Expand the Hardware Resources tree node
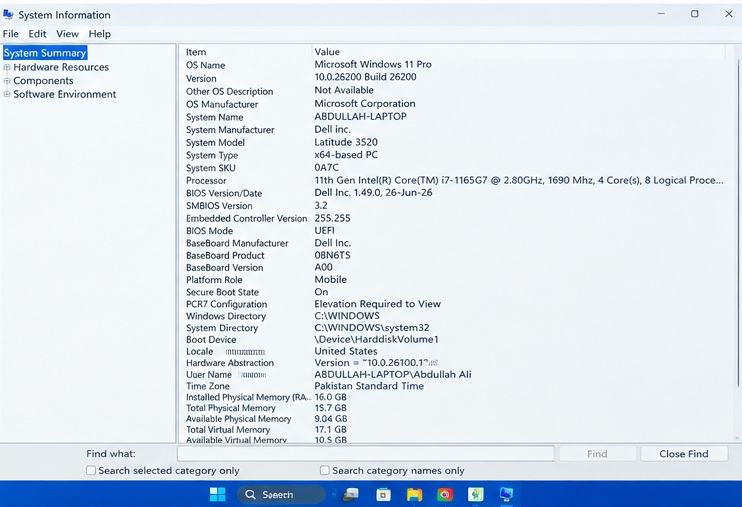This screenshot has height=507, width=742. [7, 67]
